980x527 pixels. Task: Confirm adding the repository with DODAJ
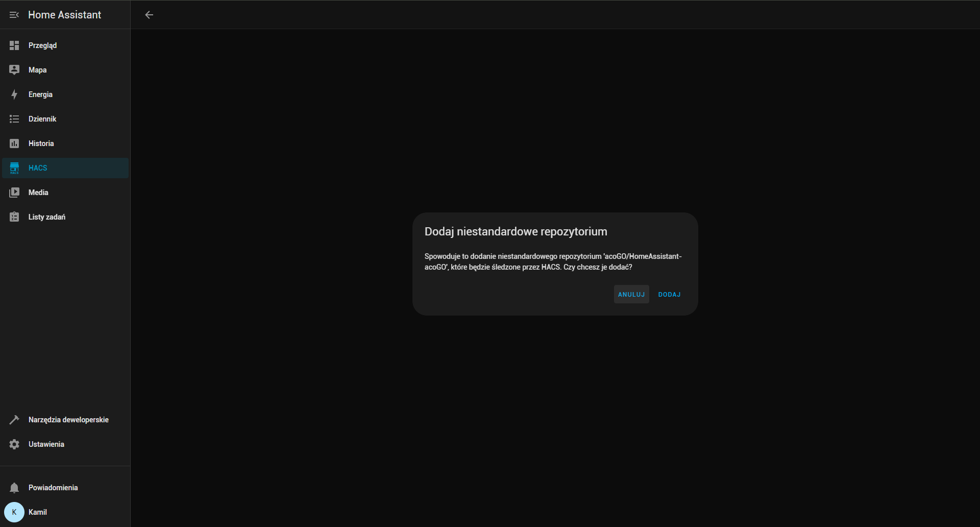[x=669, y=295]
